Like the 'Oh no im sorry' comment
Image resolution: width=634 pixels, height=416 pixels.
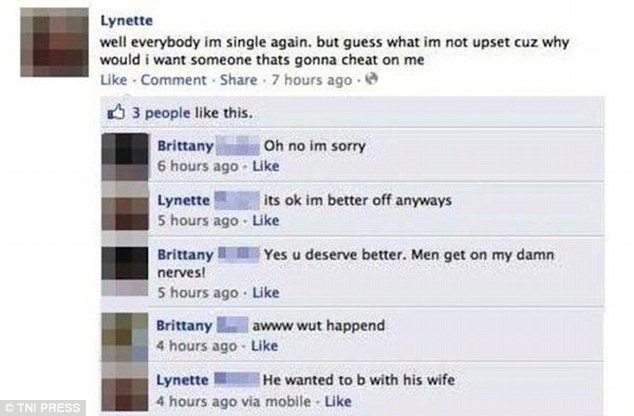point(266,166)
